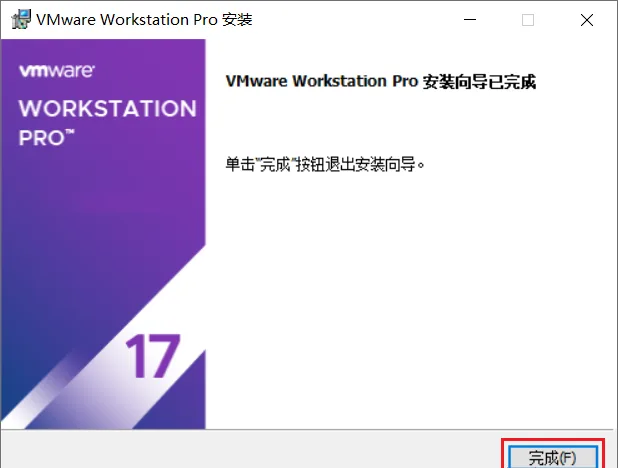
Task: Click the heading 'VMware Workstation Pro 安装向导已完成'
Action: click(381, 82)
